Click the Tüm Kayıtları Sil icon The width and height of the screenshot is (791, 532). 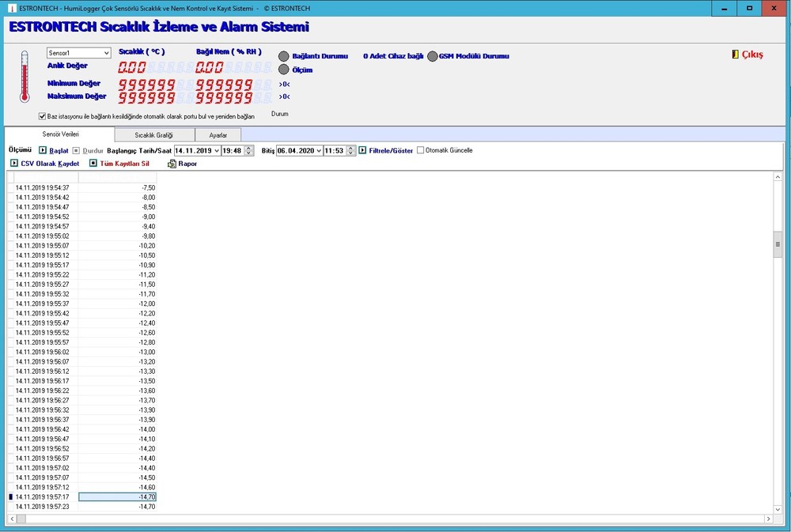[x=93, y=164]
